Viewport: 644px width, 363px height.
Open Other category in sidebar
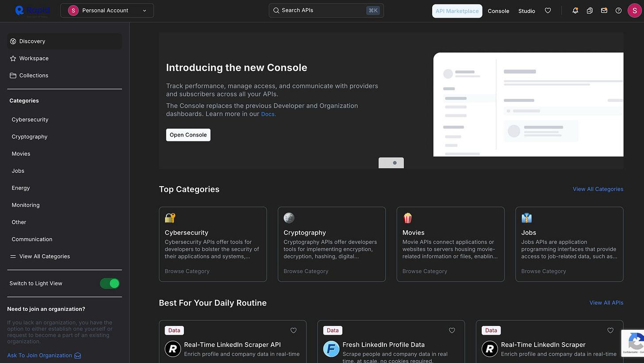click(x=19, y=222)
